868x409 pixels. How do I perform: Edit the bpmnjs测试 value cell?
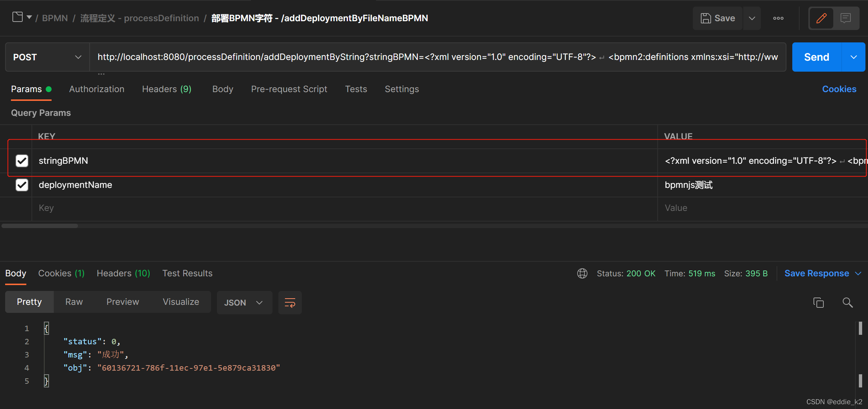(763, 185)
